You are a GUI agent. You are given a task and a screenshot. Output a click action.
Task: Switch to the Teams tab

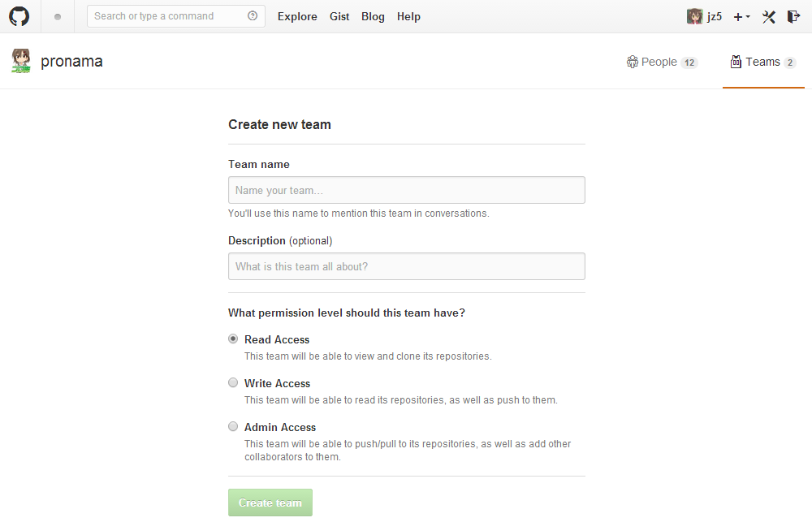(762, 62)
